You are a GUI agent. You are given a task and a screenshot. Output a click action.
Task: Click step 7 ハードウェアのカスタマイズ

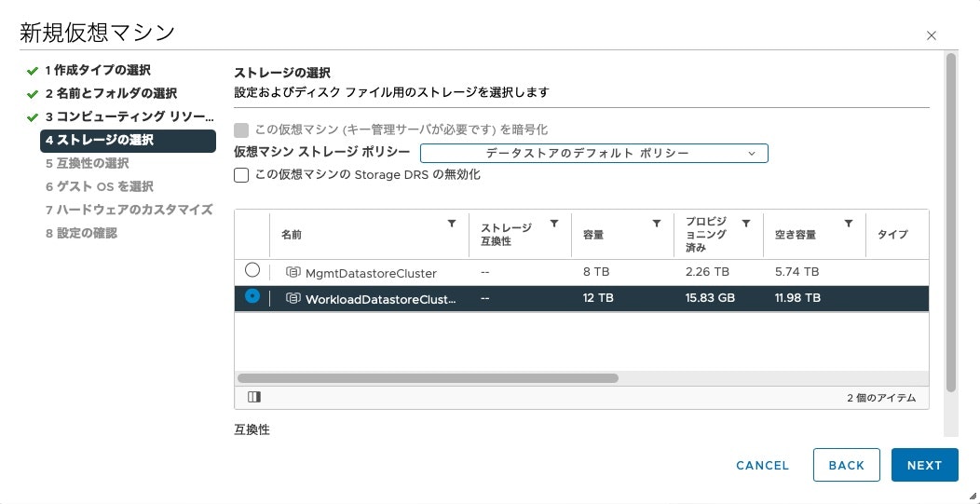tap(129, 211)
